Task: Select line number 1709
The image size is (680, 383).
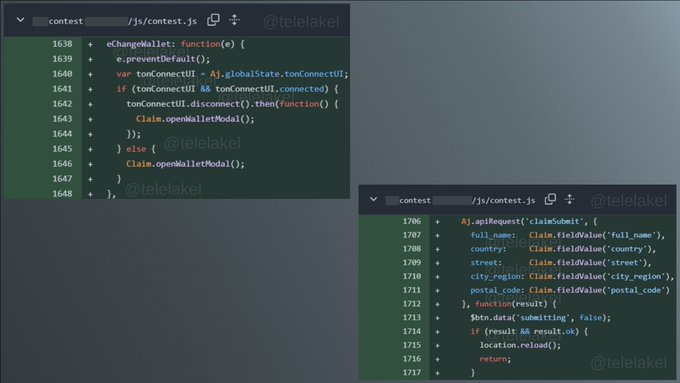Action: click(412, 262)
